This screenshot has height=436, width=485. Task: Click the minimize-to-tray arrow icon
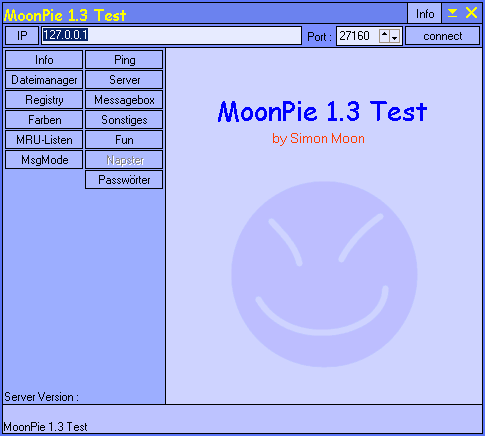tap(452, 13)
